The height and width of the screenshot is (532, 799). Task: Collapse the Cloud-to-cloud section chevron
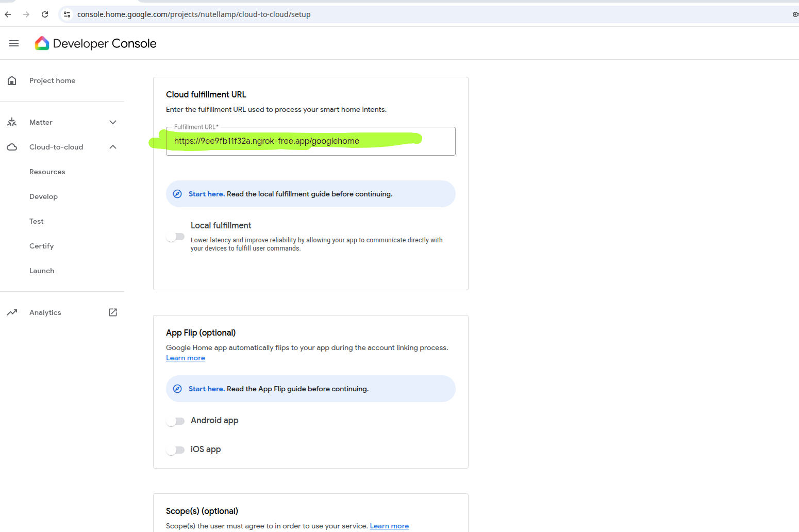click(x=113, y=147)
